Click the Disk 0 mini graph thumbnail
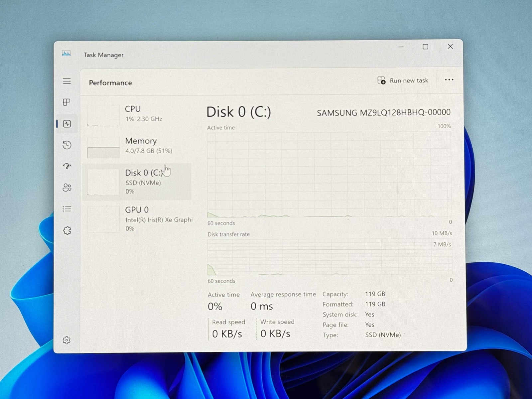532x399 pixels. point(103,182)
